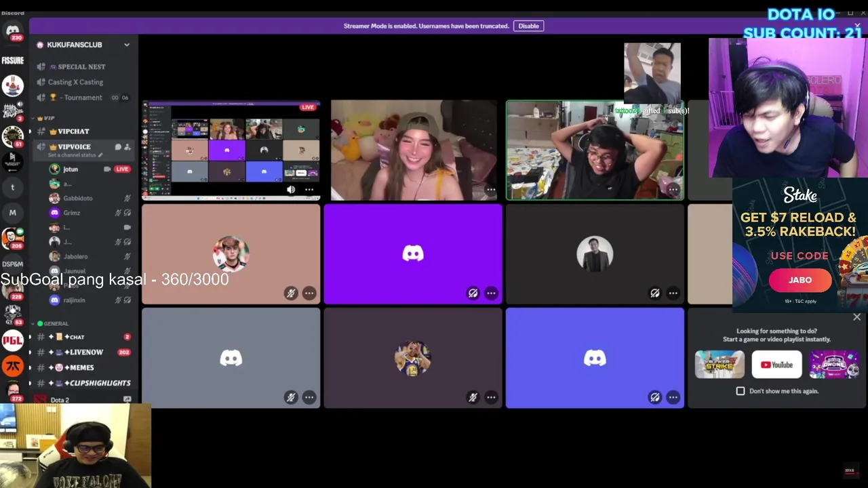
Task: Open options on man-with-hands-on-head tile
Action: [x=673, y=190]
